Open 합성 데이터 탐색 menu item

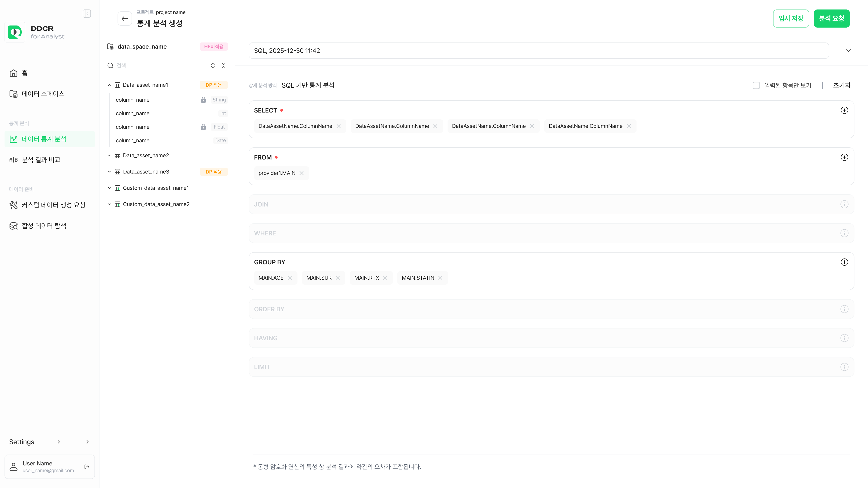[44, 226]
